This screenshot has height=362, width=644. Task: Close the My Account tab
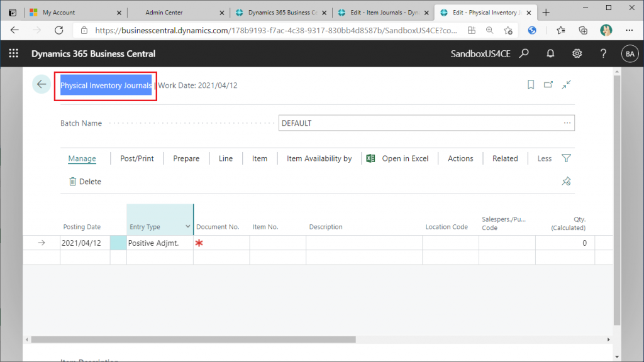pyautogui.click(x=119, y=13)
